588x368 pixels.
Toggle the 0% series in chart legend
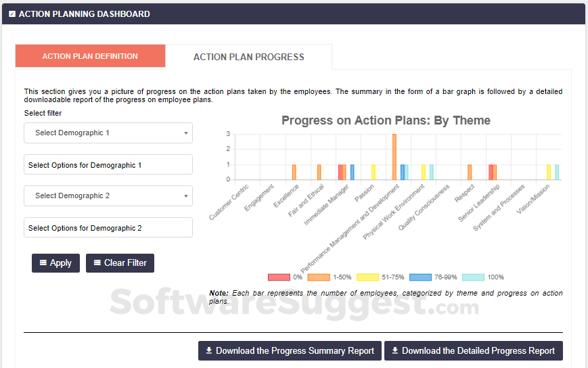pyautogui.click(x=279, y=277)
